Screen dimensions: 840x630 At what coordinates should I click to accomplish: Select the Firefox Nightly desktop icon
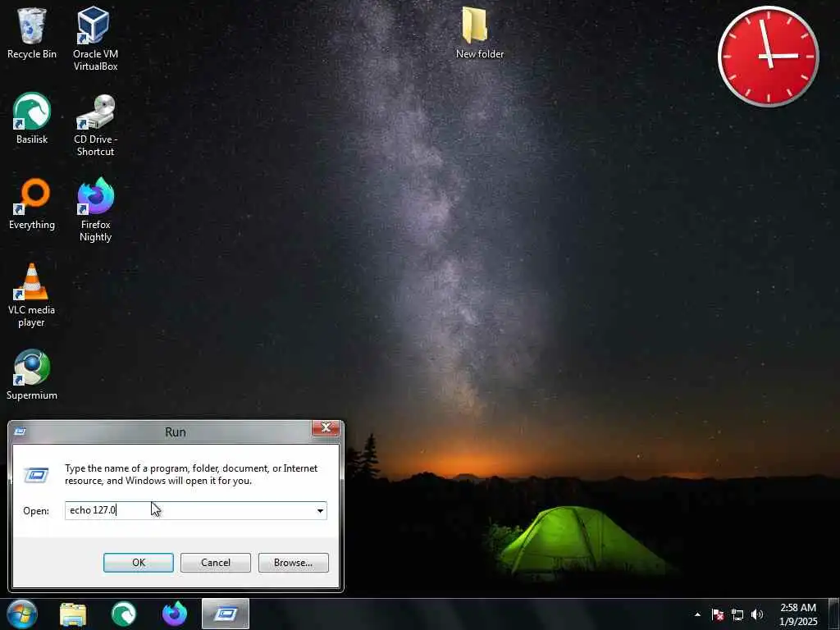click(x=95, y=210)
